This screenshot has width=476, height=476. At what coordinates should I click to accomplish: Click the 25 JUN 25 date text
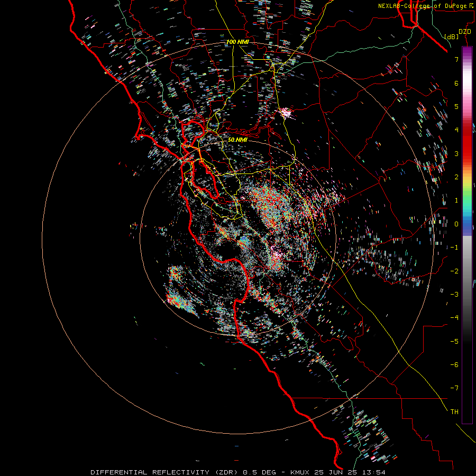click(335, 472)
